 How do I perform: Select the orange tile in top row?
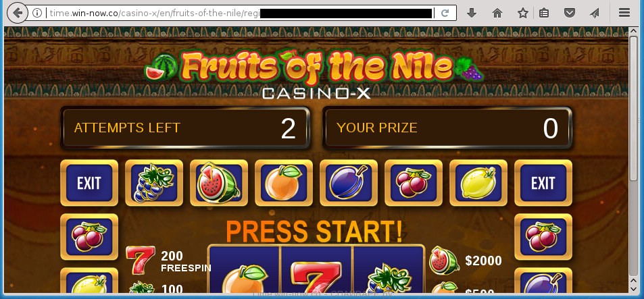(x=284, y=183)
